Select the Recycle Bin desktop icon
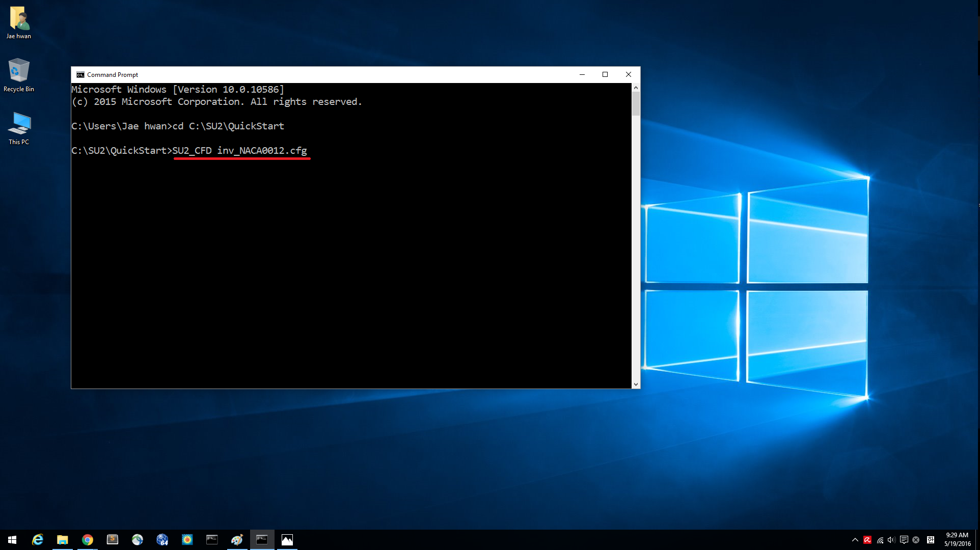 tap(19, 75)
